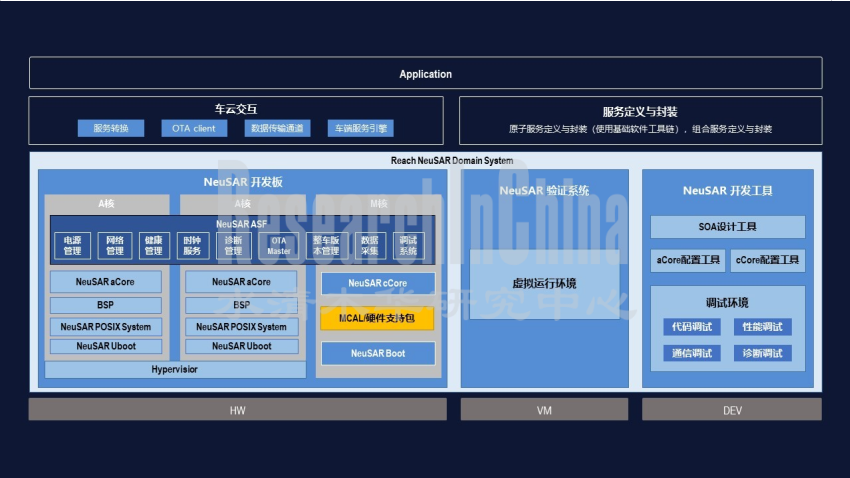850x478 pixels.
Task: Click the 调试环境 heading
Action: [727, 302]
